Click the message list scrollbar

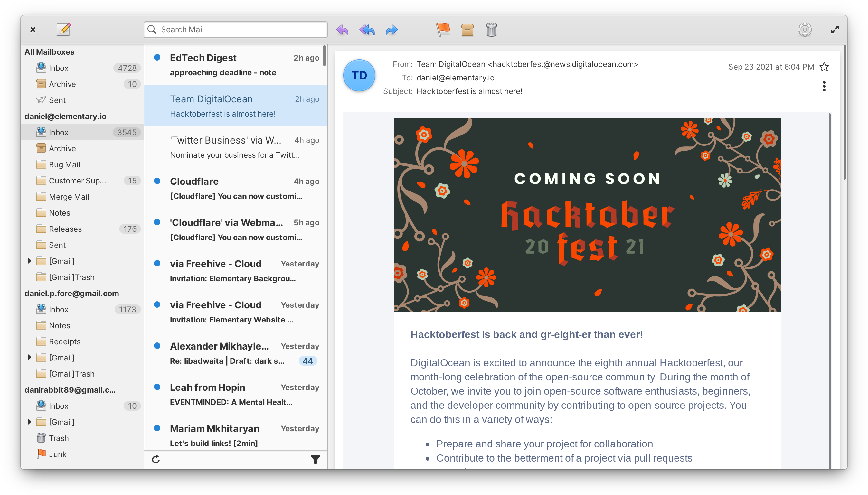coord(325,56)
